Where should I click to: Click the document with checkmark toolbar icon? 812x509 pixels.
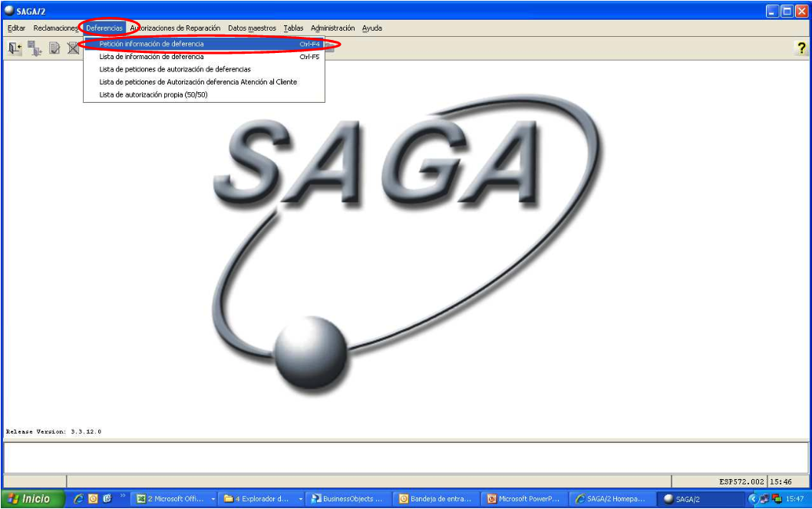click(x=54, y=48)
